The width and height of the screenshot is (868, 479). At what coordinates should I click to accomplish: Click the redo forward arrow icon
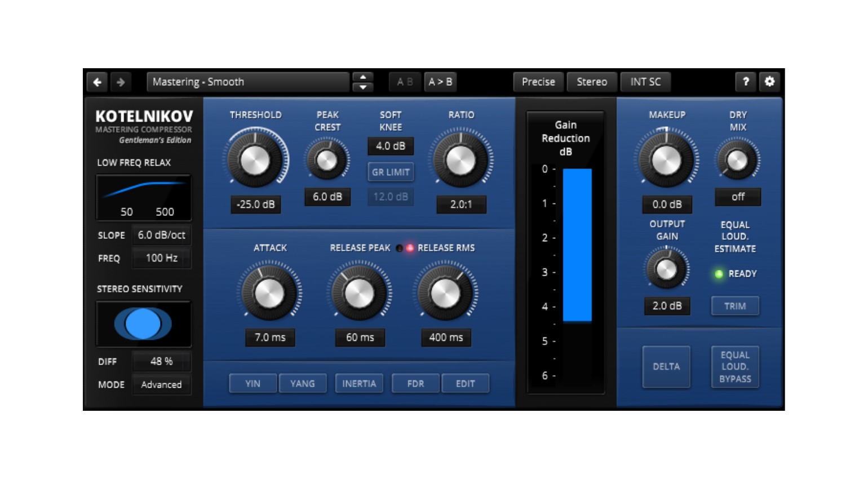121,82
